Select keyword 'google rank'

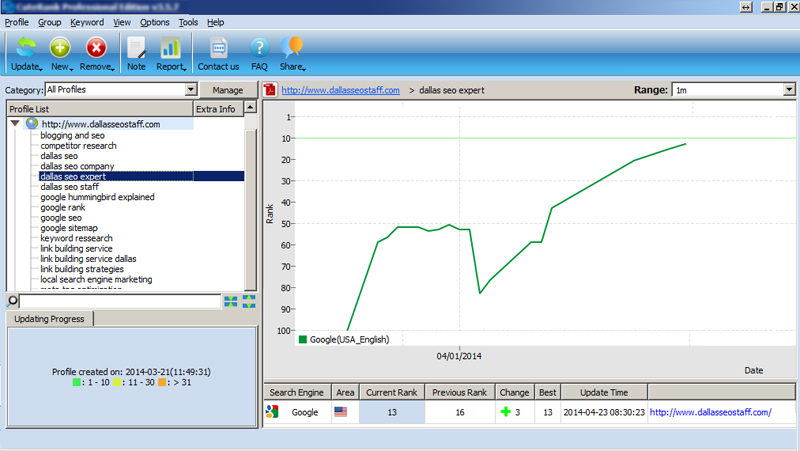(x=63, y=207)
